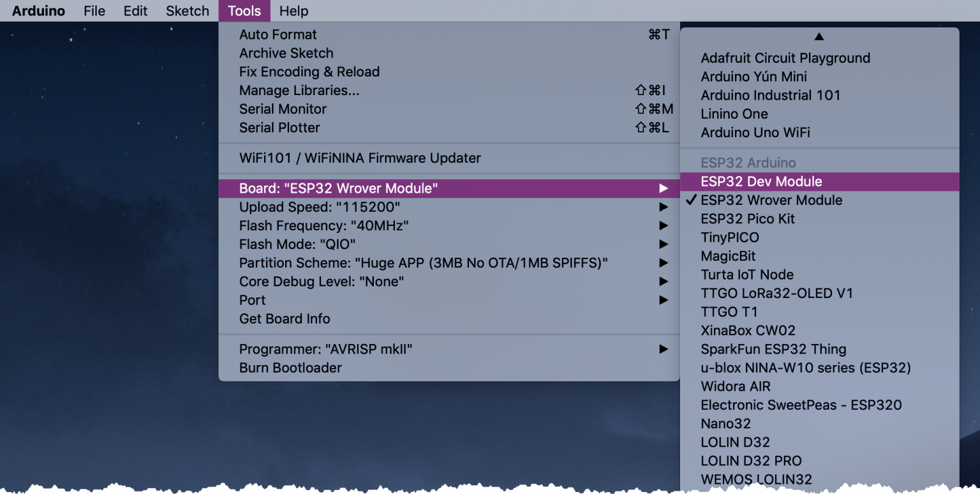Open Manage Libraries

tap(298, 90)
